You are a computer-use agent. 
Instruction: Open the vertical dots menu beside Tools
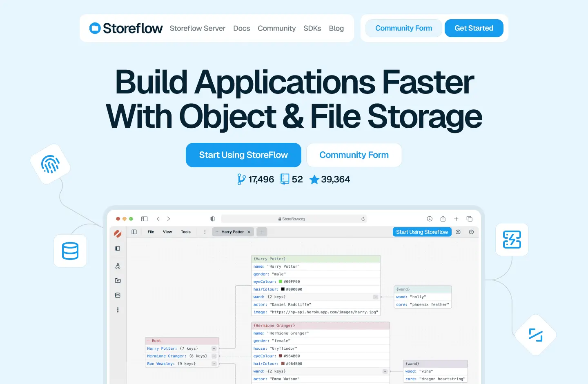[x=205, y=232]
